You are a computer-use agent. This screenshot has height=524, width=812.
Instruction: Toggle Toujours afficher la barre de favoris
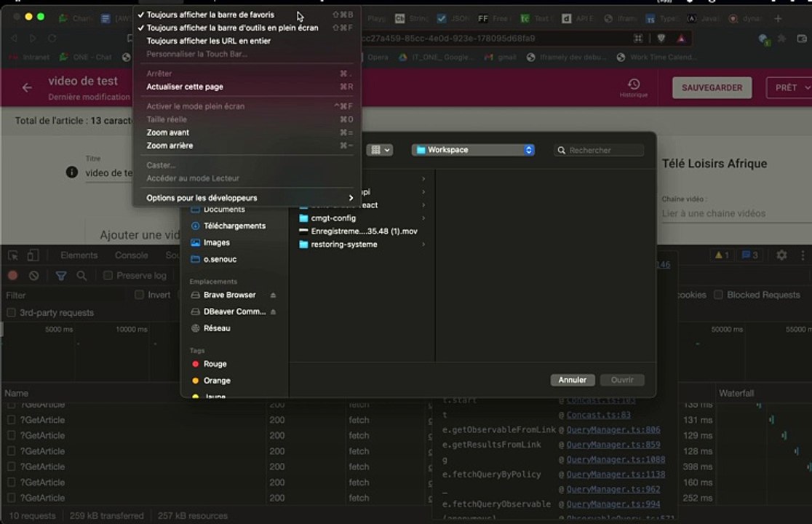246,15
